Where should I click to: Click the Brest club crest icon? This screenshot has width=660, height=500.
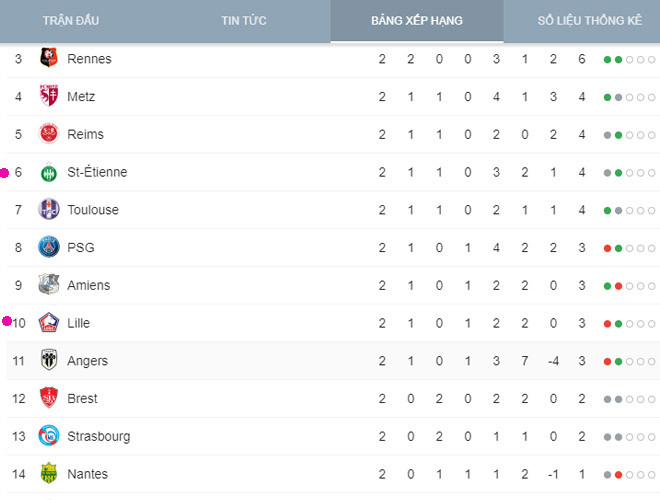click(x=48, y=398)
